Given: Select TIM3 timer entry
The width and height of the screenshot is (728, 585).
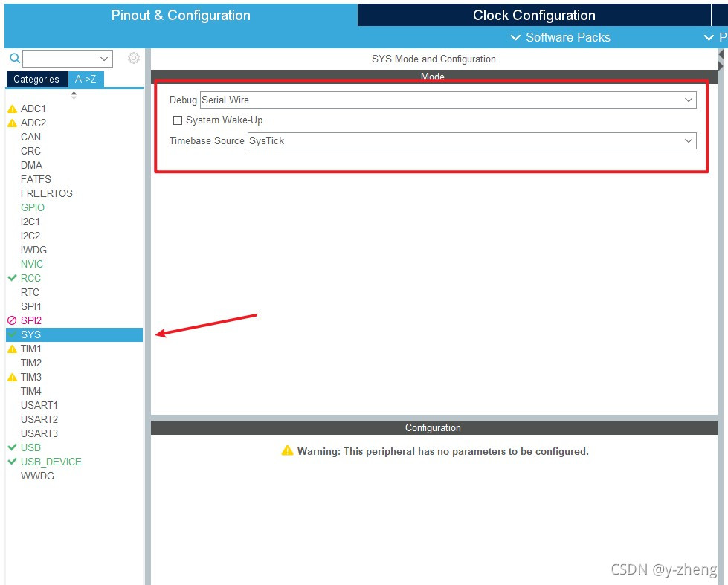Looking at the screenshot, I should point(31,377).
